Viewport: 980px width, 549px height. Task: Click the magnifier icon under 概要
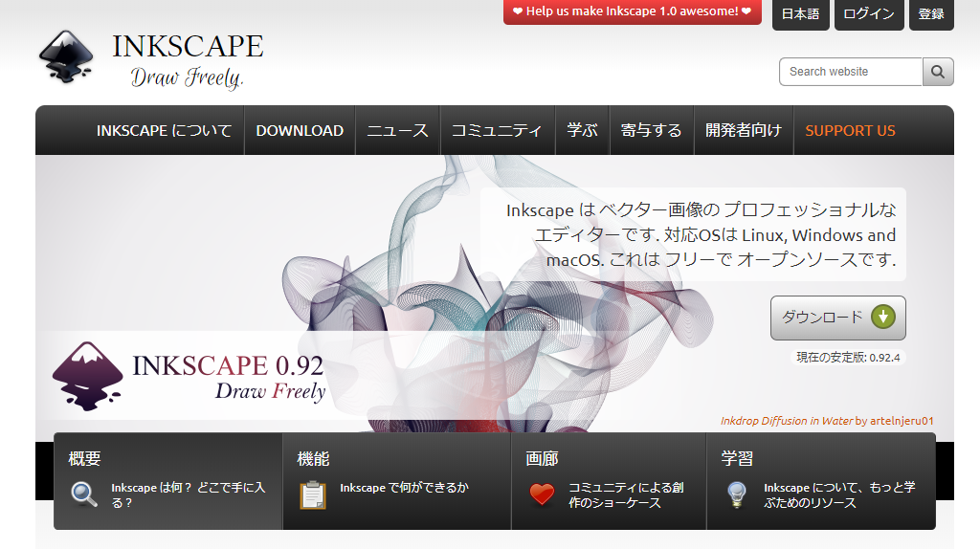84,494
